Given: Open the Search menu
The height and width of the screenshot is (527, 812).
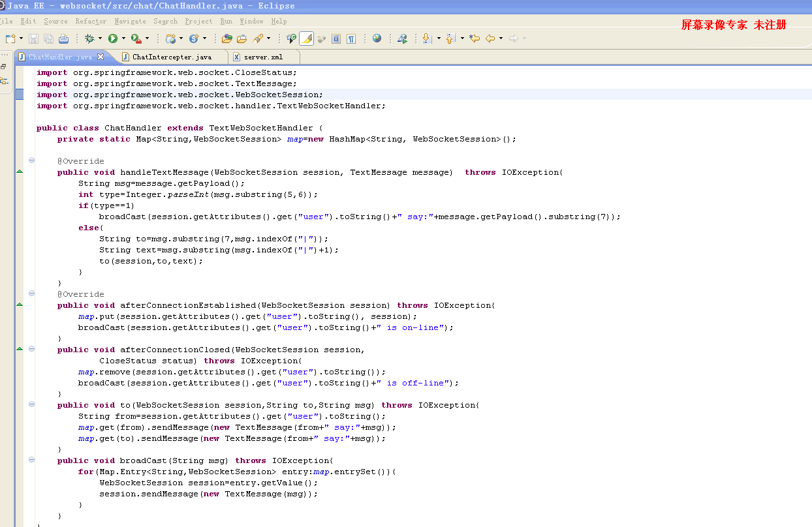Looking at the screenshot, I should tap(165, 21).
